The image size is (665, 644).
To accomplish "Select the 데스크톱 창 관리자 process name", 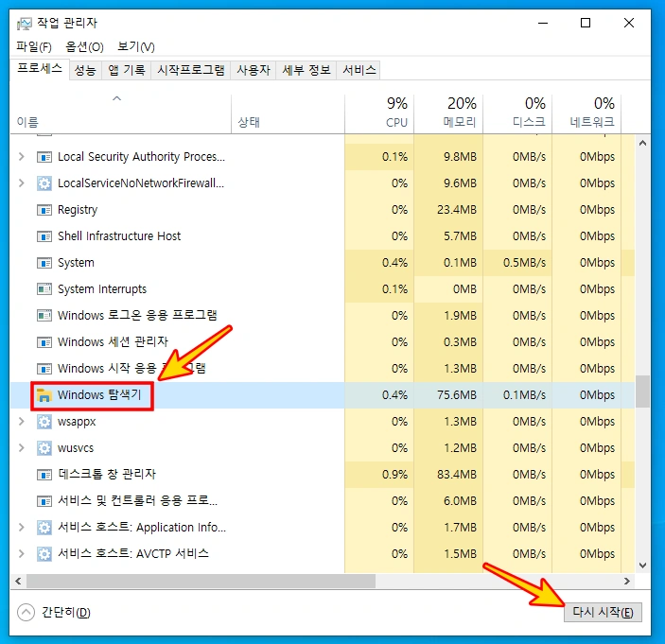I will click(107, 475).
